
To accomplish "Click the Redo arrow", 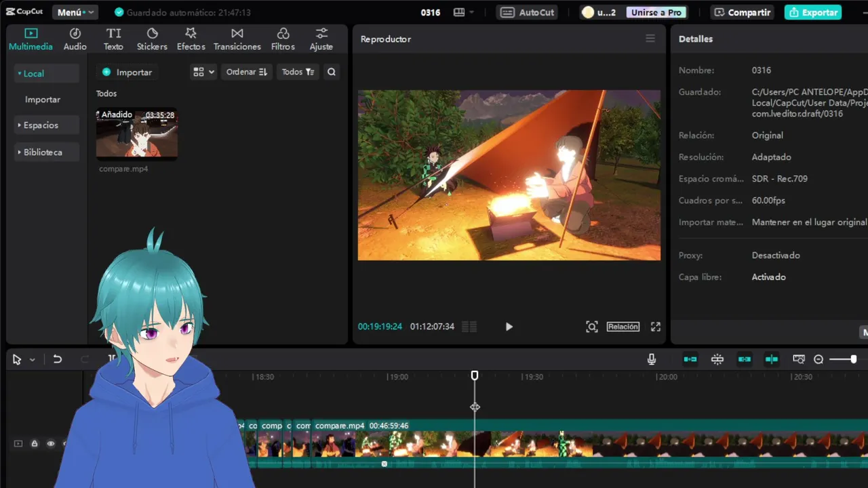I will tap(85, 359).
